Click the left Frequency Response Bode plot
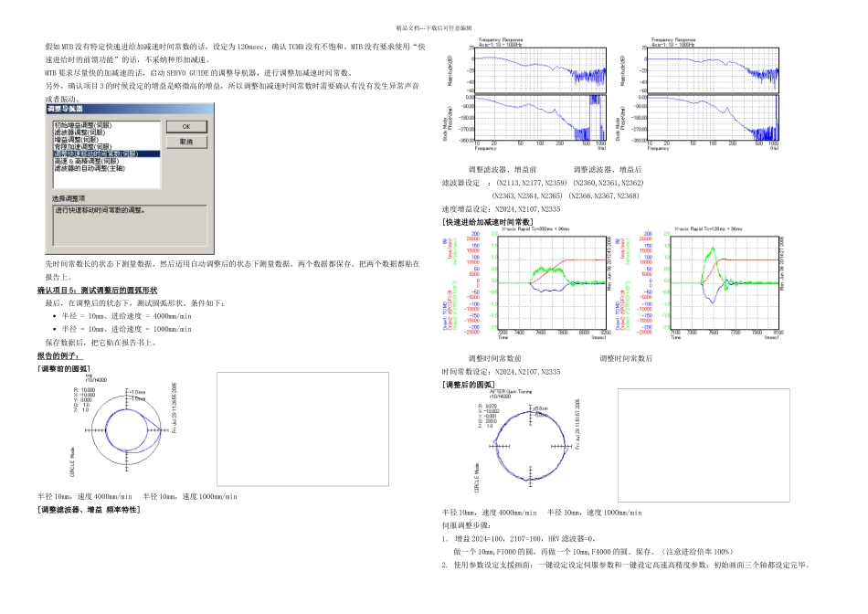This screenshot has height=614, width=868. [x=526, y=94]
